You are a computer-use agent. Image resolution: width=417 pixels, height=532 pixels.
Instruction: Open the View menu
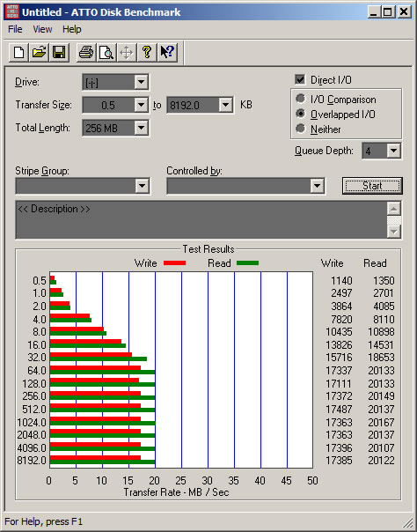pos(42,29)
